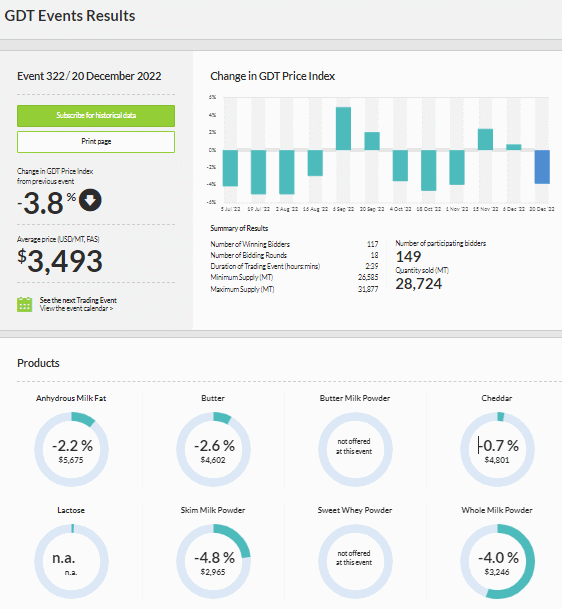The image size is (562, 609).
Task: Open the Butter product donut chart
Action: (x=213, y=449)
